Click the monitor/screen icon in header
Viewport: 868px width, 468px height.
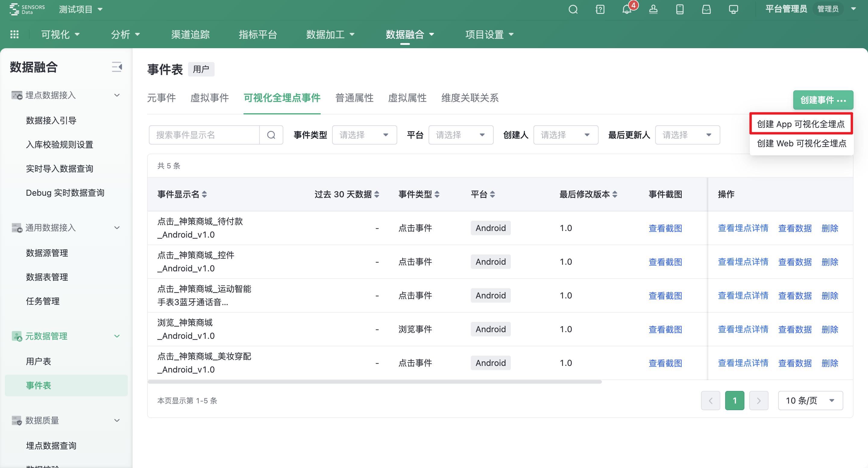[733, 9]
